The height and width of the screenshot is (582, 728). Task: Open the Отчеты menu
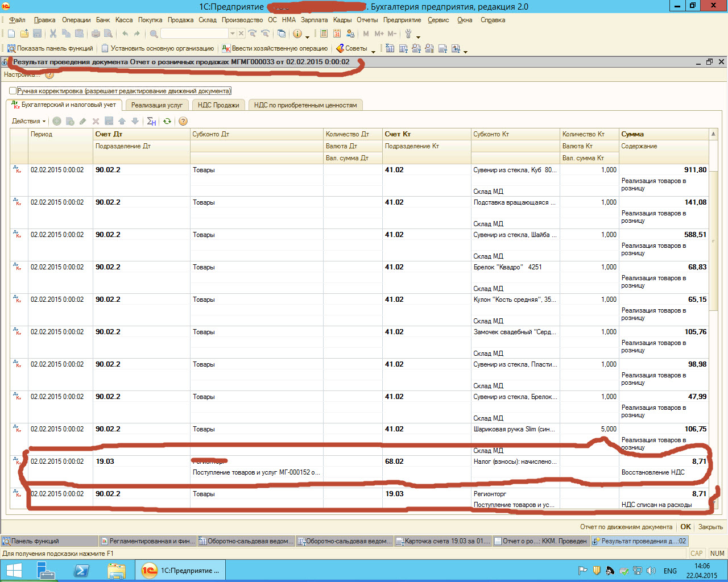(x=367, y=20)
